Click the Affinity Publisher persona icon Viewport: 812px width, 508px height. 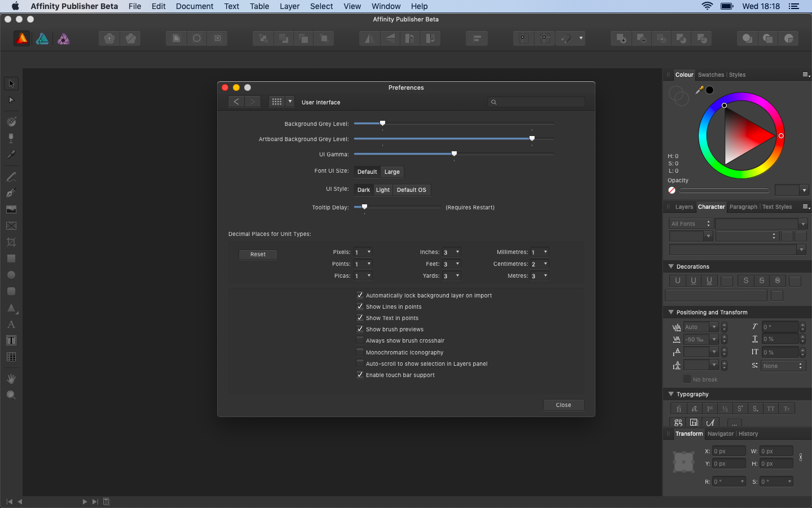pos(21,38)
